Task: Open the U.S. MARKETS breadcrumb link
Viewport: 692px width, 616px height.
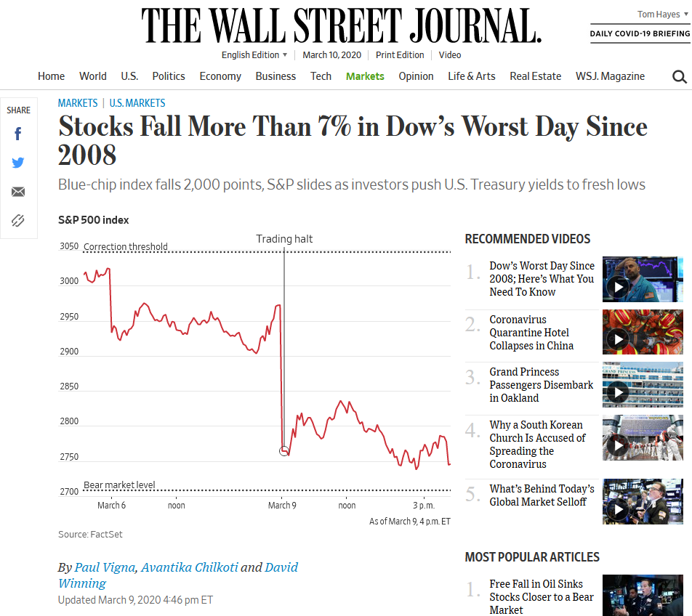Action: click(x=137, y=103)
